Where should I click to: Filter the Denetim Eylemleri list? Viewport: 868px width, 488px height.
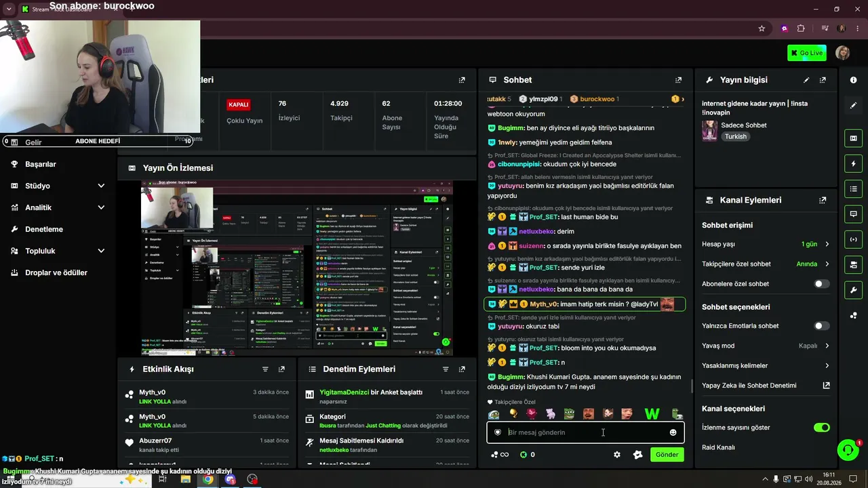click(446, 369)
